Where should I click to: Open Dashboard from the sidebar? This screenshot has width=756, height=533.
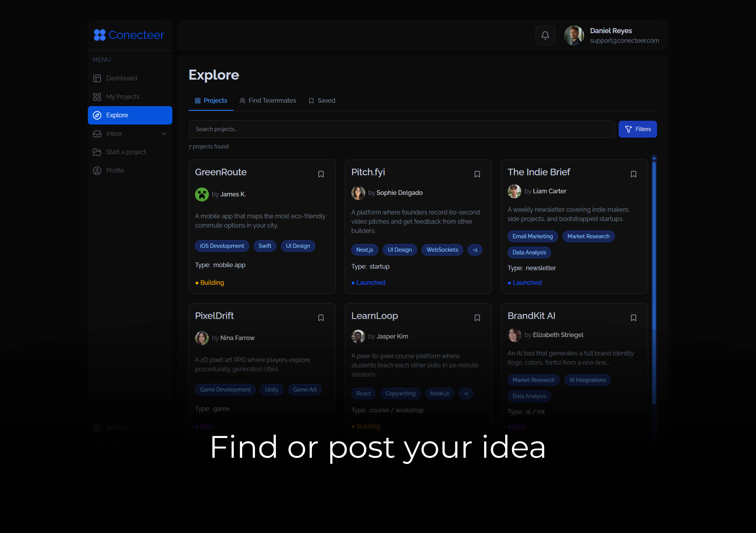coord(130,78)
